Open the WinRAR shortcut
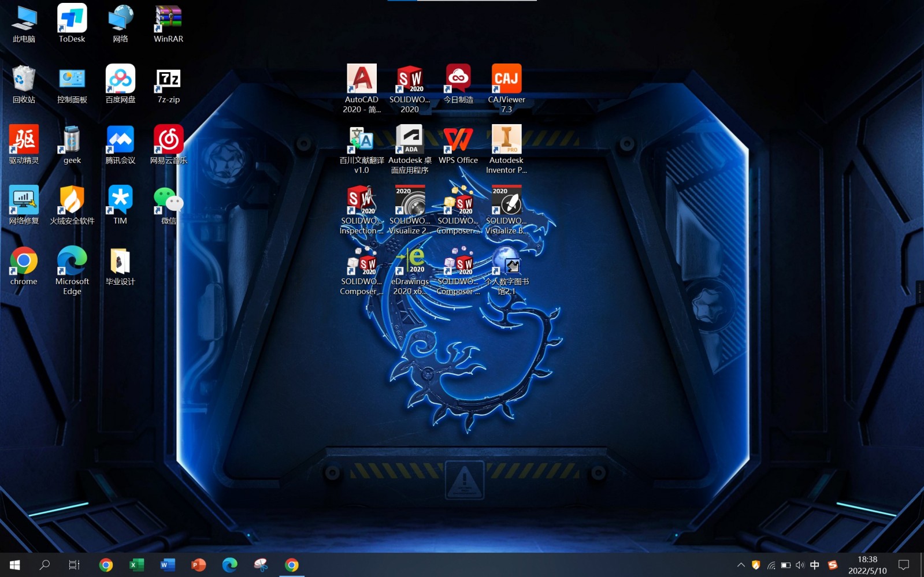Image resolution: width=924 pixels, height=577 pixels. coord(168,24)
